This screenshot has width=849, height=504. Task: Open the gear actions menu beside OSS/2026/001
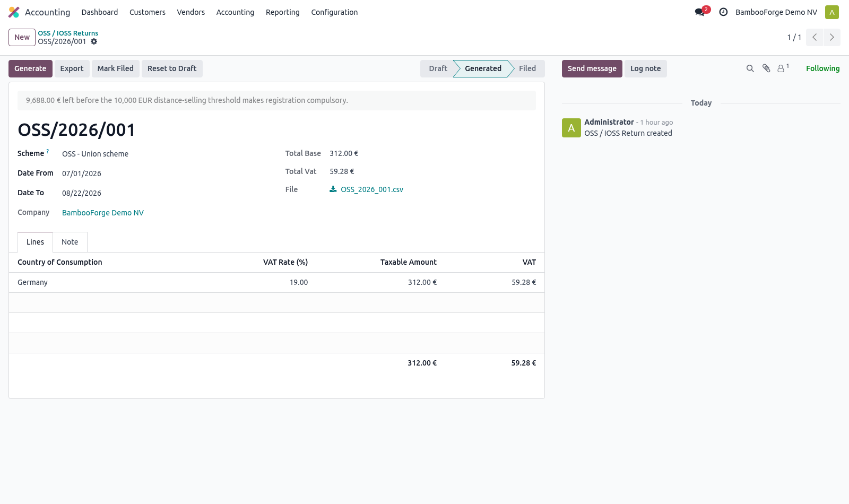click(x=94, y=41)
